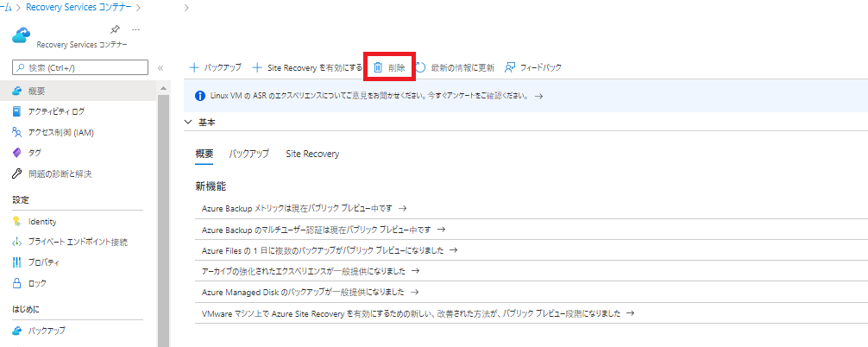
Task: Click the アクセス制御 (IAM) people icon
Action: pyautogui.click(x=17, y=132)
